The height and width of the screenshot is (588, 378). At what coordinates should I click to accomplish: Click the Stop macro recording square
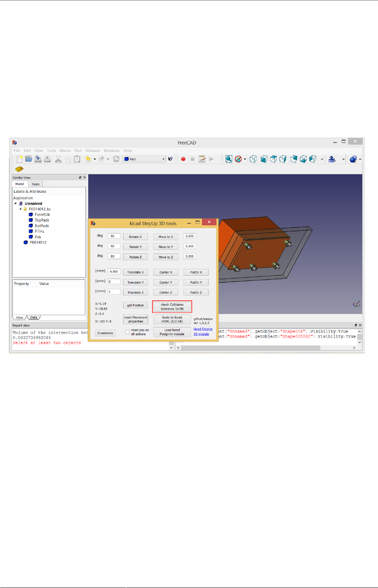tap(193, 159)
